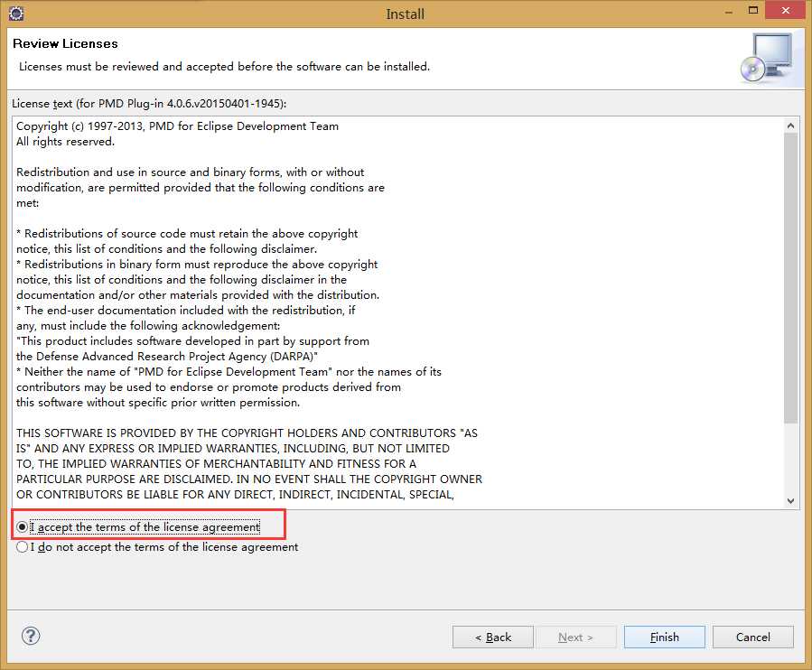Go to previous page with Back button

click(492, 637)
